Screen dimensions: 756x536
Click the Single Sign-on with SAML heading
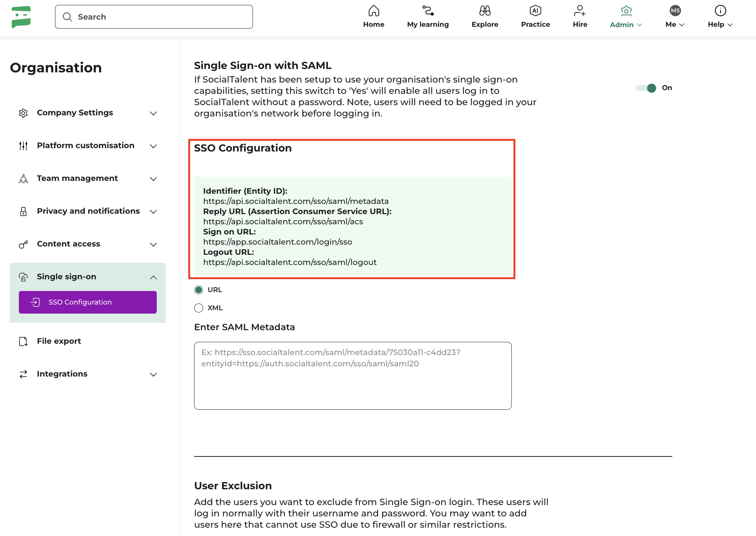click(263, 66)
